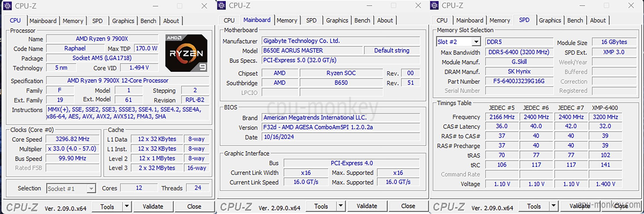Open Memory tab in the middle window
This screenshot has width=644, height=214.
(x=287, y=20)
